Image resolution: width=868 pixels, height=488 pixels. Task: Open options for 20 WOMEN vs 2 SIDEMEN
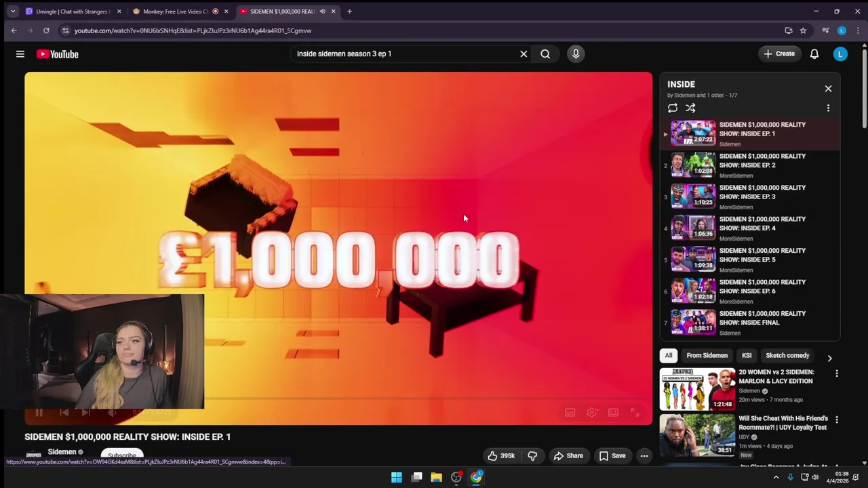click(836, 373)
